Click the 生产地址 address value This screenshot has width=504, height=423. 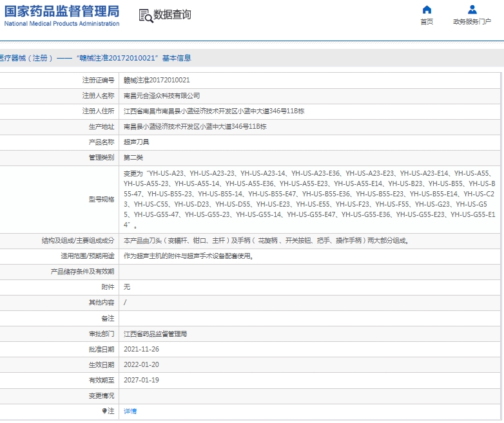[195, 126]
